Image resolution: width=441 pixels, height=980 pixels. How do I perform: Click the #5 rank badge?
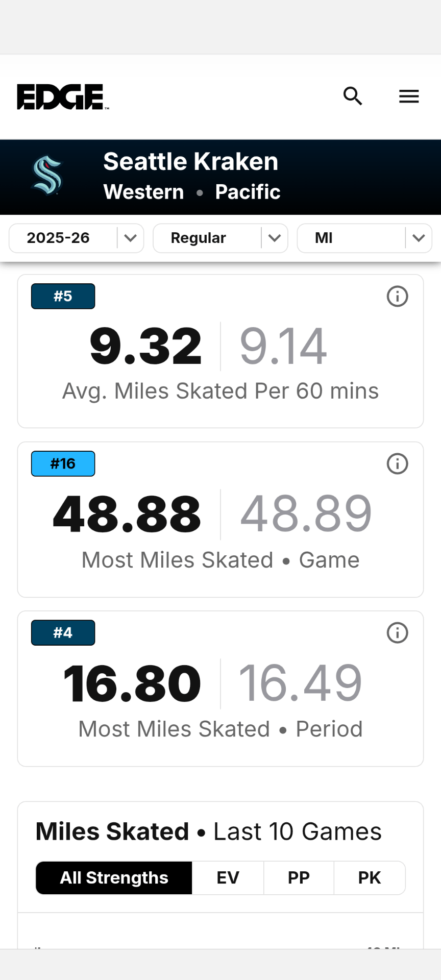(63, 296)
